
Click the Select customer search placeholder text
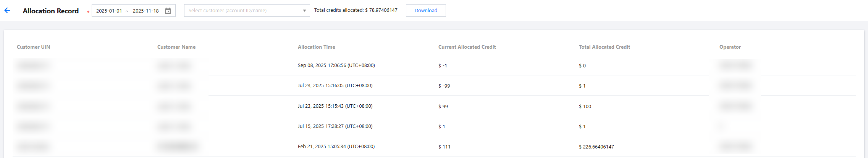click(228, 11)
